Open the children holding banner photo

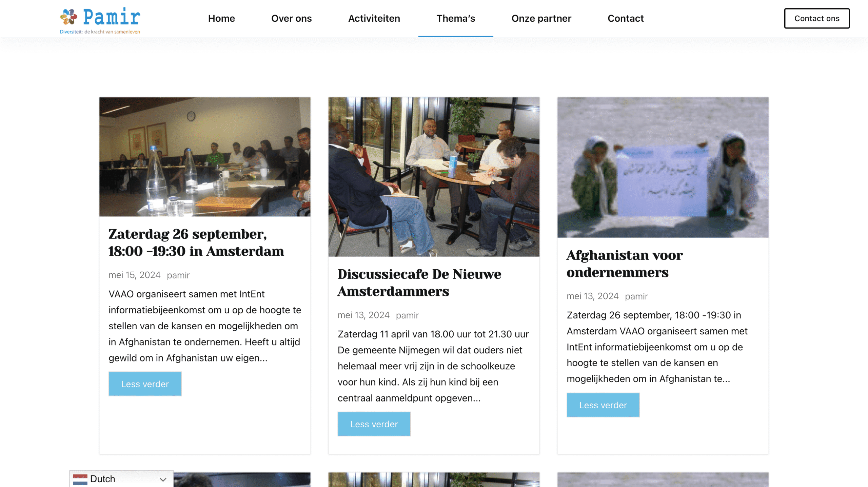[x=663, y=167]
